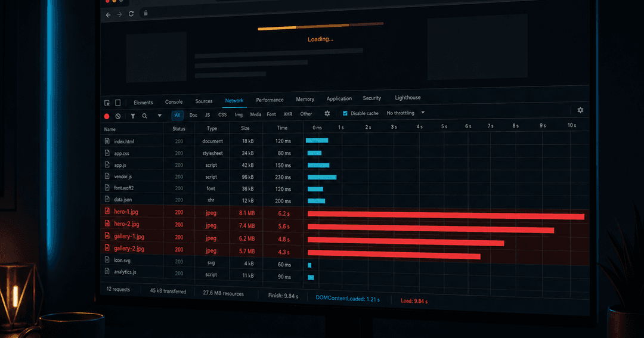Click the red waterfall bar for gallery-2.jpg

click(394, 255)
